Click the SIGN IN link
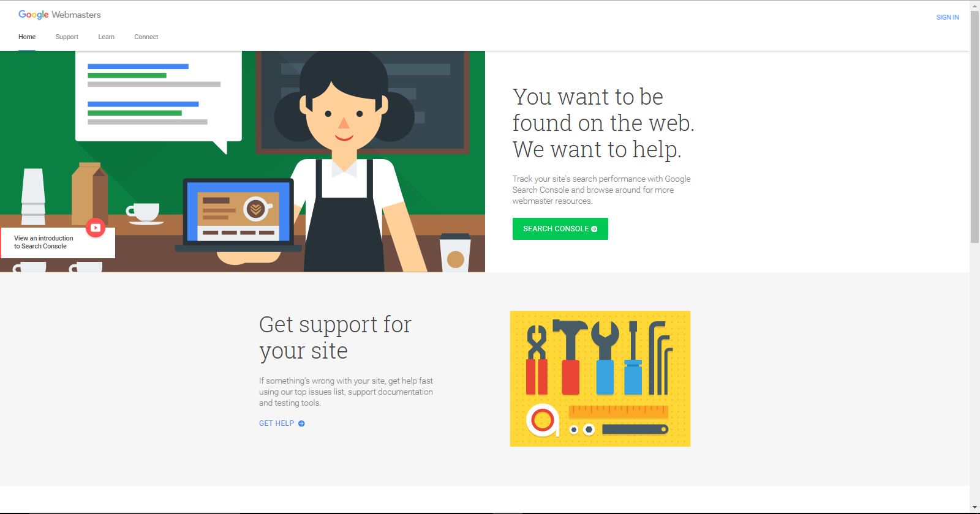 point(948,17)
